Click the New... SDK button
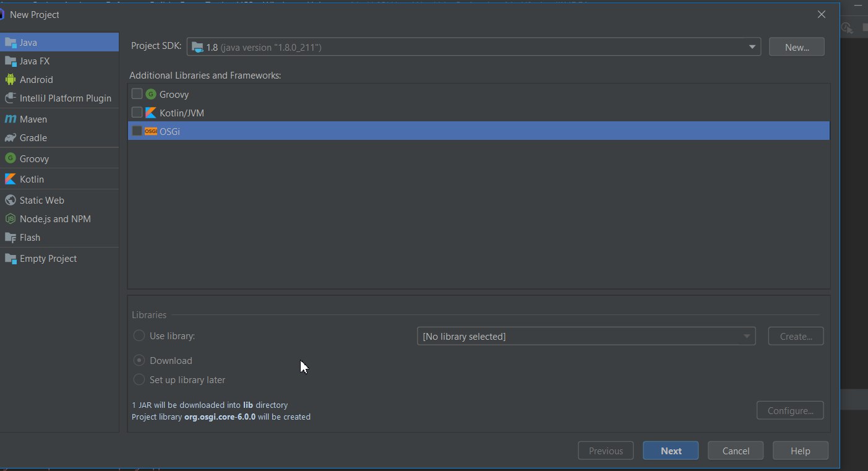 (x=797, y=47)
